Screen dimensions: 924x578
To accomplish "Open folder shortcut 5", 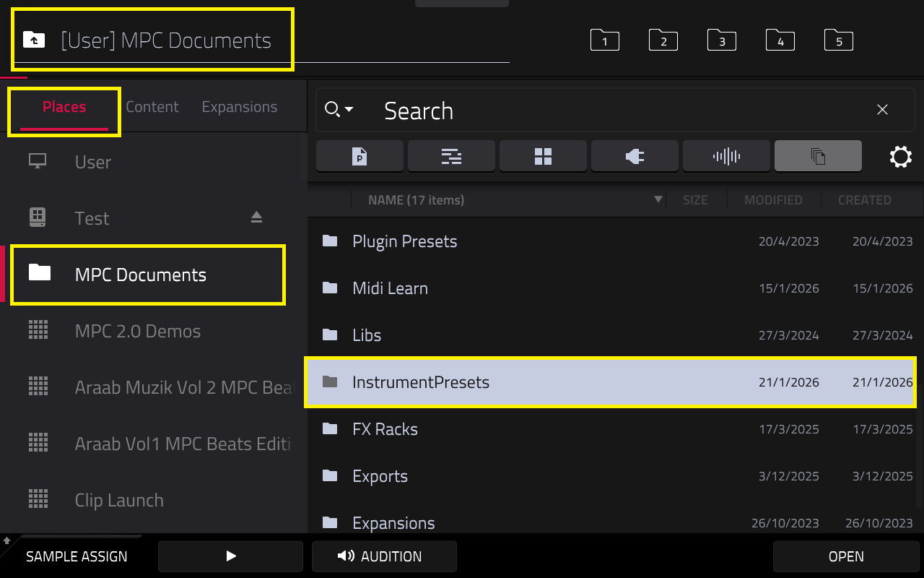I will [x=839, y=40].
